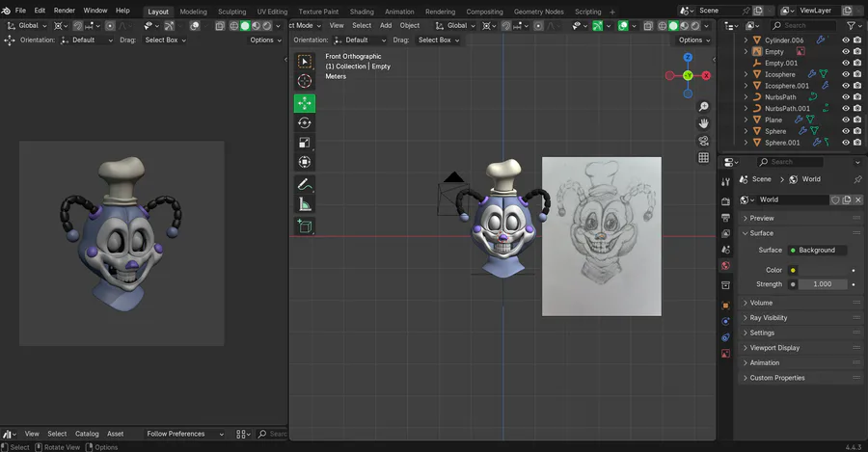Screen dimensions: 868x452
Task: Select the Select Box tool in the toolbar
Action: [305, 61]
